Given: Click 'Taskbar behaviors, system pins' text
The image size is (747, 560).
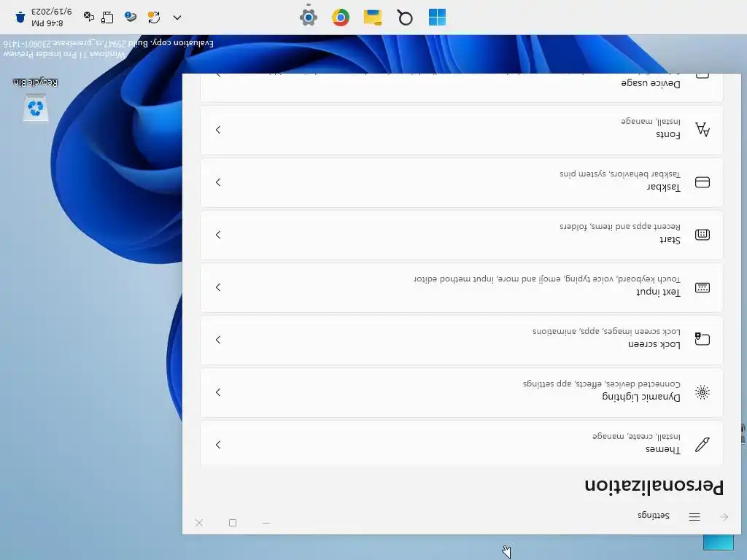Looking at the screenshot, I should (x=620, y=174).
